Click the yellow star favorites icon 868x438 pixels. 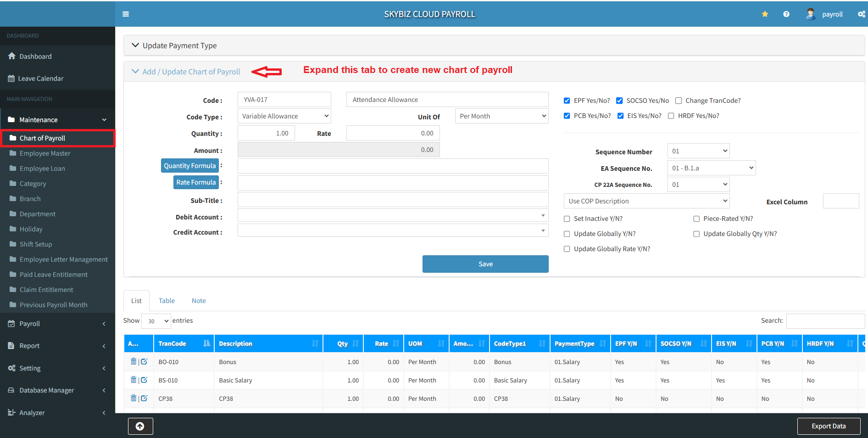[x=765, y=14]
